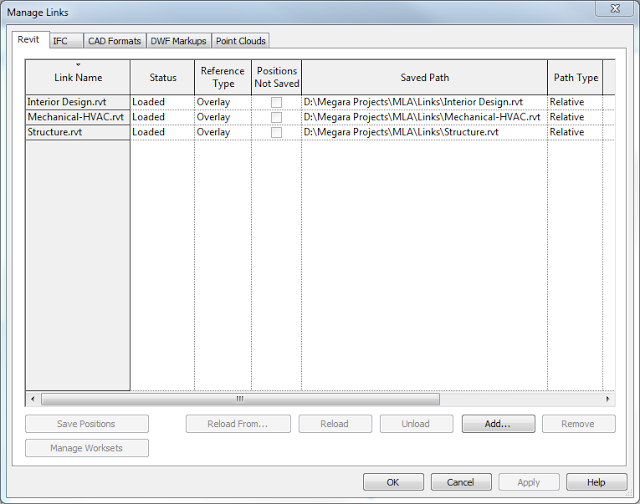Click the Remove button
The image size is (640, 504).
coord(578,424)
